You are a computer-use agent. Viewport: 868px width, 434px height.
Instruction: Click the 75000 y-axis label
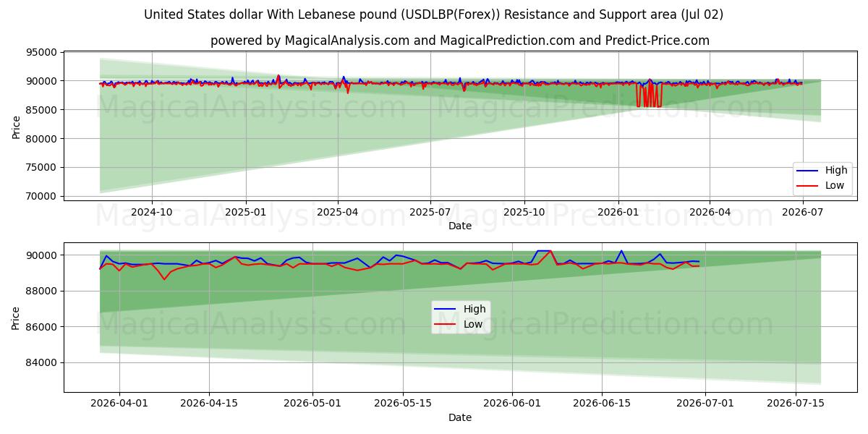coord(41,168)
